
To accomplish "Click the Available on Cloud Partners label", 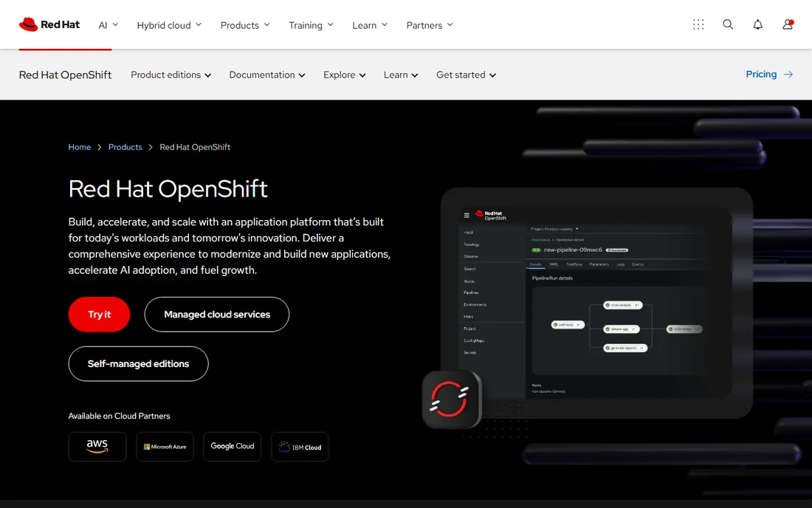I will tap(119, 416).
